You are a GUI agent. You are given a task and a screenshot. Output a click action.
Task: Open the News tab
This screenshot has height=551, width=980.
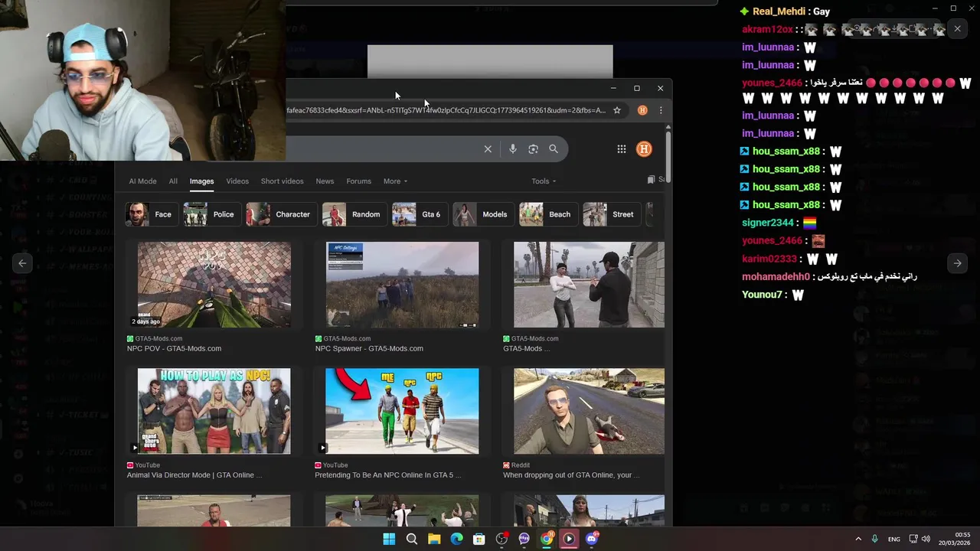(325, 181)
